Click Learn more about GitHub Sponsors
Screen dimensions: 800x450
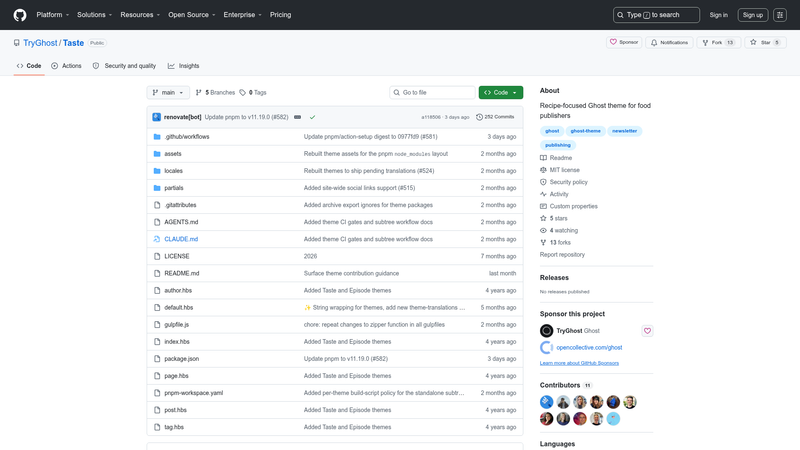pos(579,363)
